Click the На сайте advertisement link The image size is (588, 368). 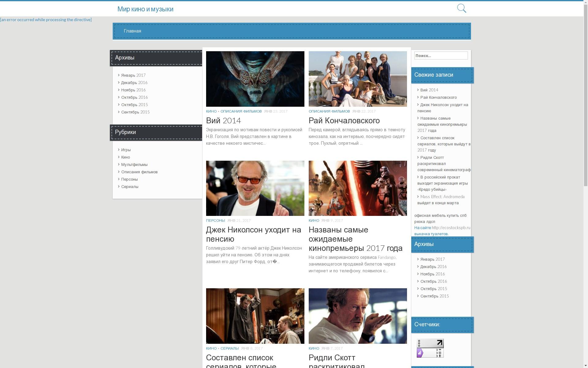[422, 228]
